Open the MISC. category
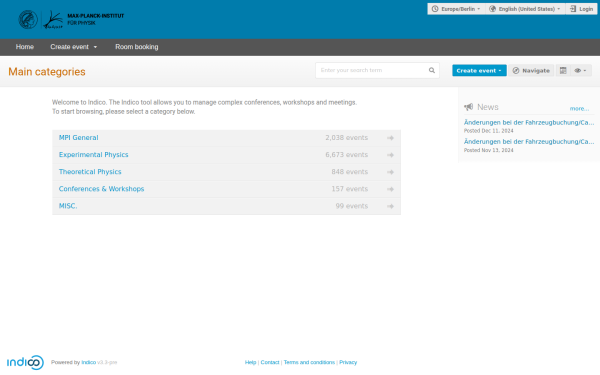600x375 pixels. [68, 206]
